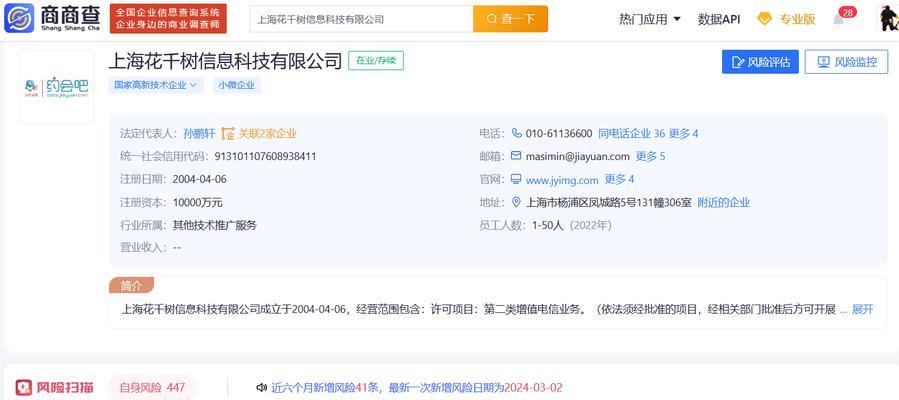This screenshot has width=899, height=400.
Task: Click the phone icon next to 010-61136600
Action: click(516, 134)
